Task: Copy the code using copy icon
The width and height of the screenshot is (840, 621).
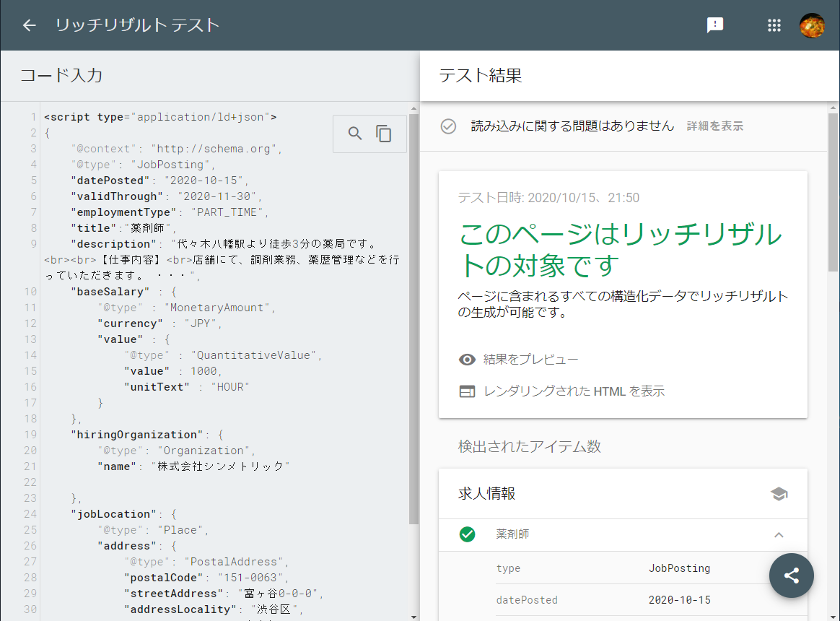Action: click(384, 134)
